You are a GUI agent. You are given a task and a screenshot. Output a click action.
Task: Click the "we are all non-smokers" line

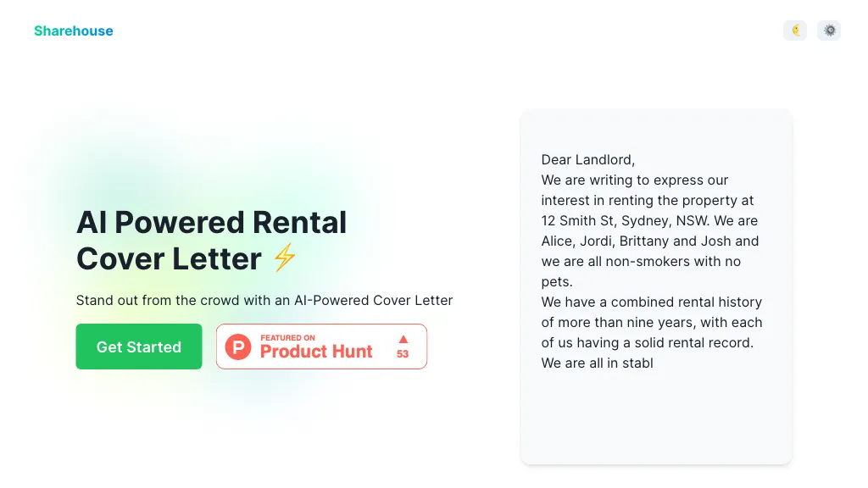(x=641, y=261)
